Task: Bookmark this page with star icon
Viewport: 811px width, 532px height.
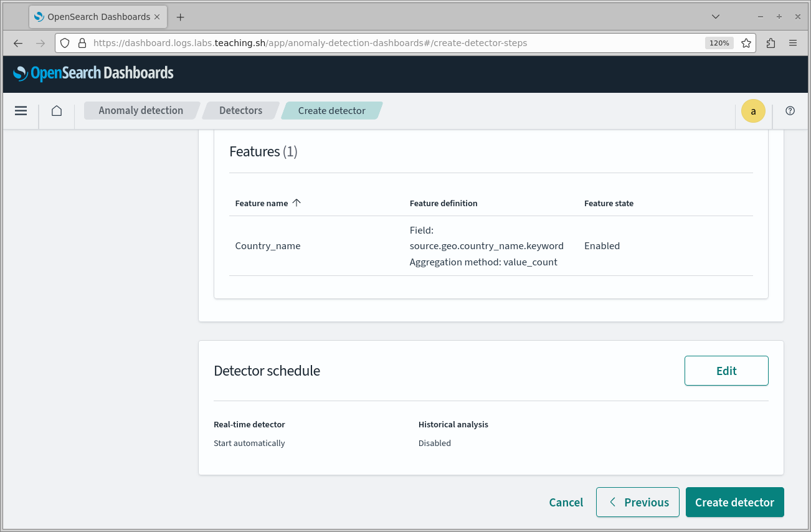Action: pyautogui.click(x=746, y=43)
